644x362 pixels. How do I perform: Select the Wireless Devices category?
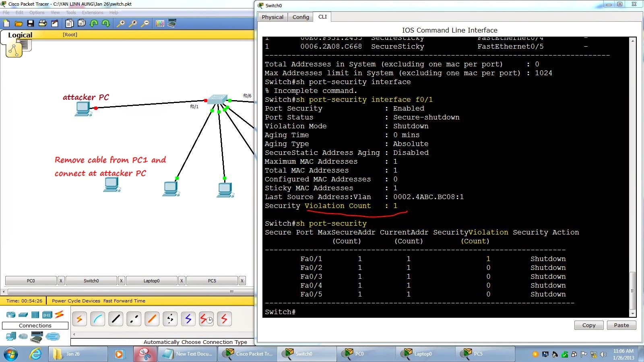(x=47, y=315)
